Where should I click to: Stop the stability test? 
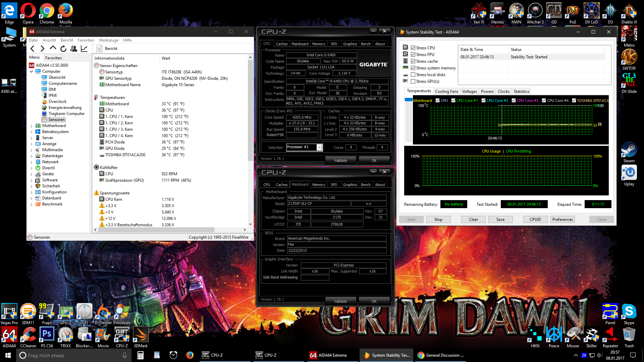[438, 220]
